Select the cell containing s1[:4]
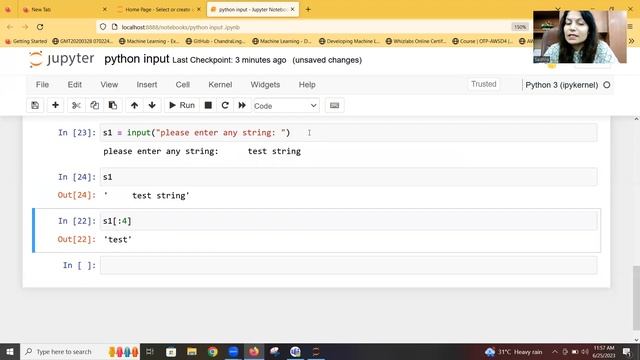 tap(349, 221)
